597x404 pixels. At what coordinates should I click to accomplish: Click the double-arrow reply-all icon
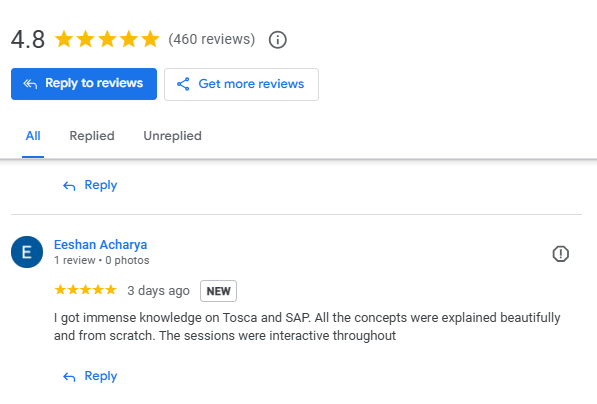30,84
